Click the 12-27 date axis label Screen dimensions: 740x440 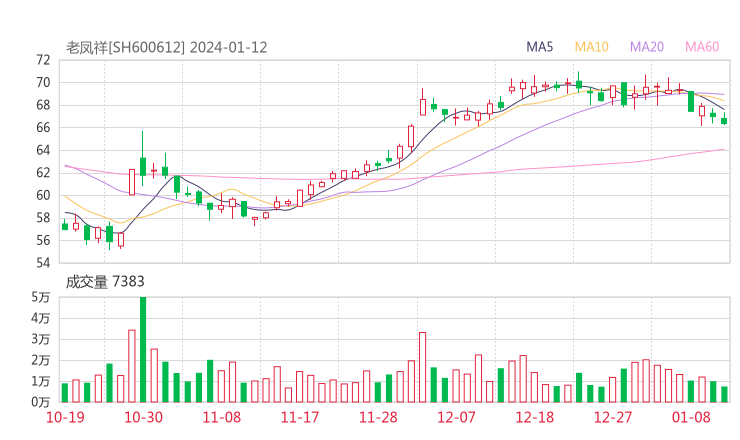[x=613, y=417]
